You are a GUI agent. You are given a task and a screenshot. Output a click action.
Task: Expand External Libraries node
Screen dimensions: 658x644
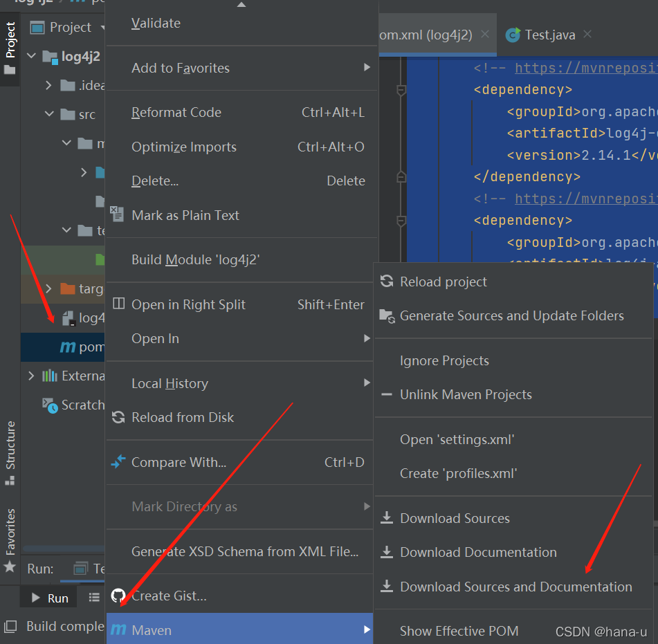click(31, 376)
